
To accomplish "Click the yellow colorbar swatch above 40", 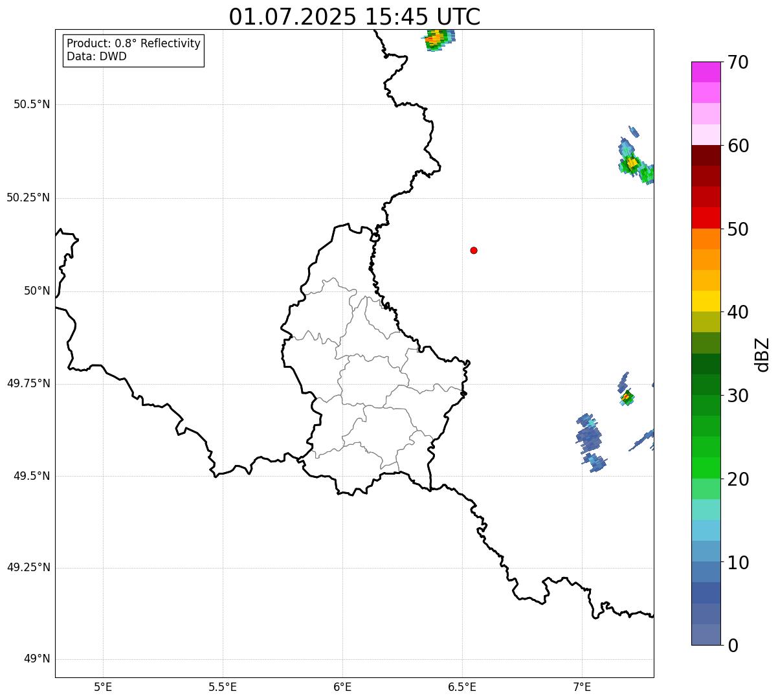I will (706, 301).
